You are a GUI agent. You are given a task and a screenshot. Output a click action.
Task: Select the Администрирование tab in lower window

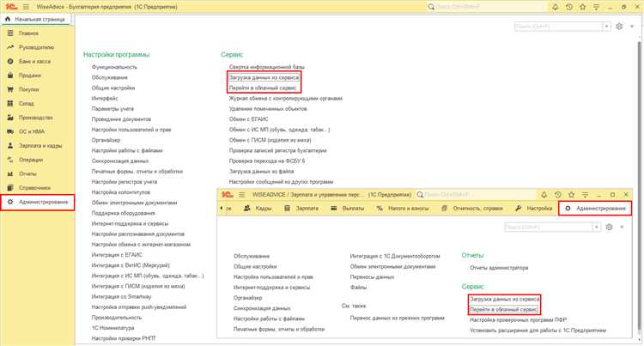click(595, 209)
